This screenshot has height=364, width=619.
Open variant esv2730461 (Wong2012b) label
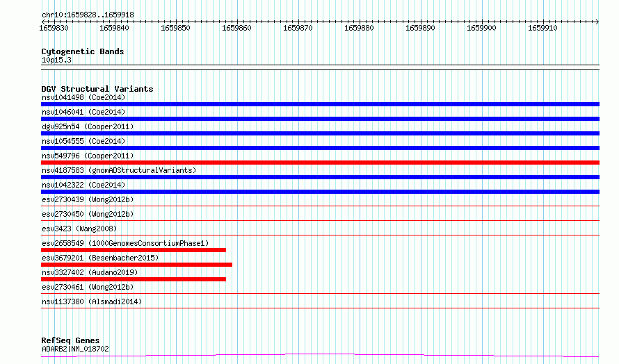coord(88,287)
